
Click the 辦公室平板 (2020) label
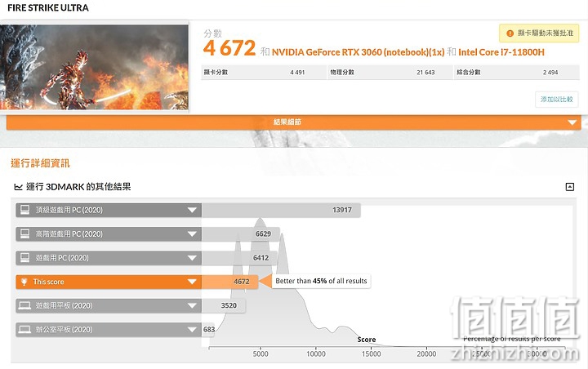pos(64,330)
